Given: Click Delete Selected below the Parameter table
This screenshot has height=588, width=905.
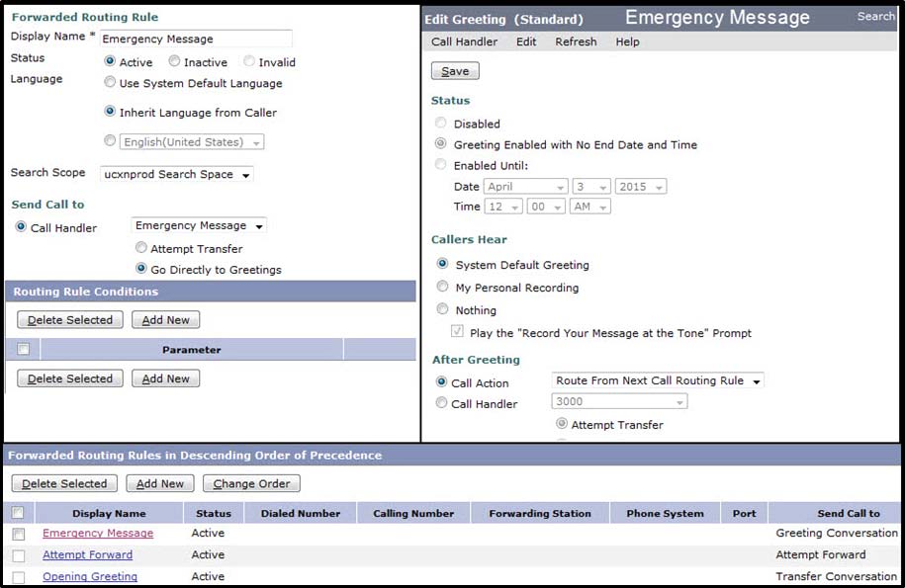Looking at the screenshot, I should [x=70, y=378].
